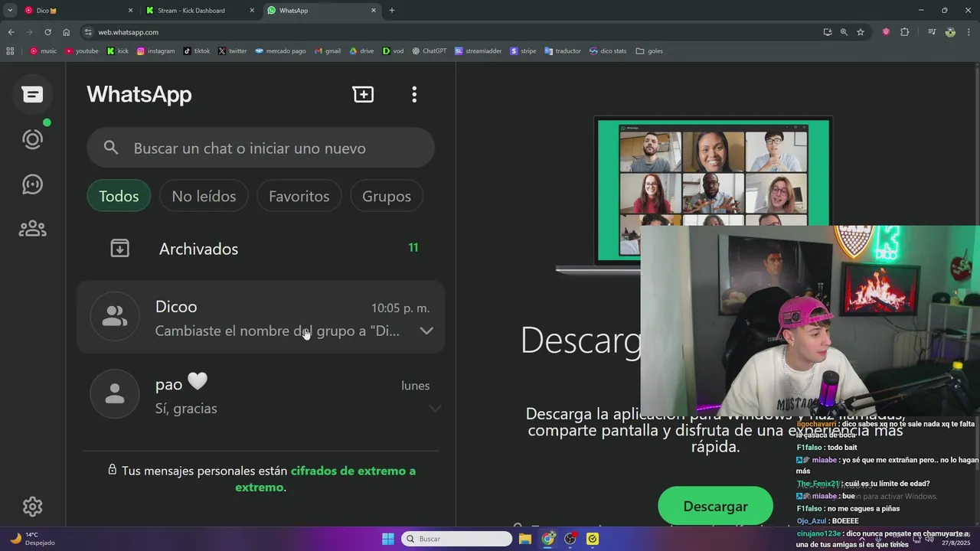Image resolution: width=980 pixels, height=551 pixels.
Task: Click the archive box icon beside Archivados
Action: coord(119,248)
